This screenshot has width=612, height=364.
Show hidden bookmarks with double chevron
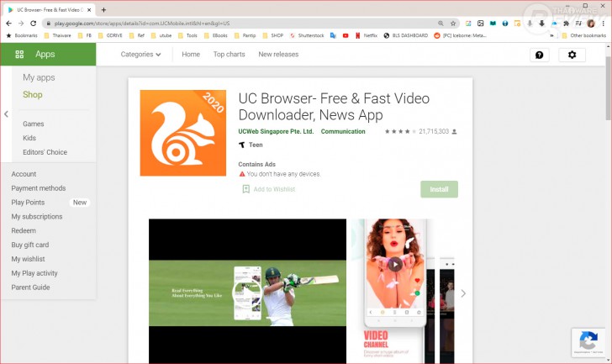coord(551,35)
